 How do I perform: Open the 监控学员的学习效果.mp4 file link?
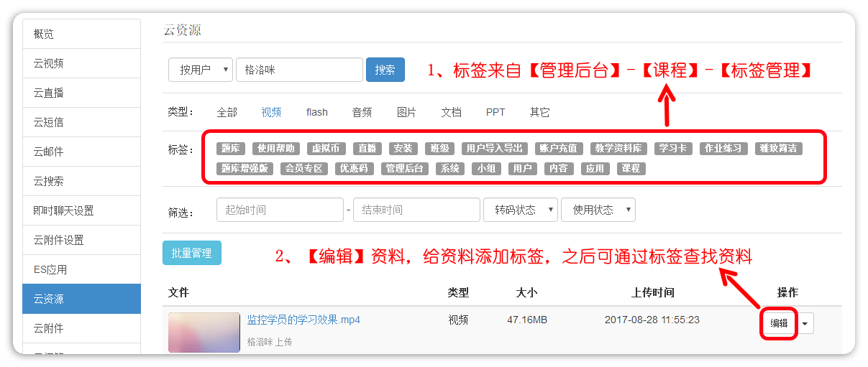click(x=303, y=320)
